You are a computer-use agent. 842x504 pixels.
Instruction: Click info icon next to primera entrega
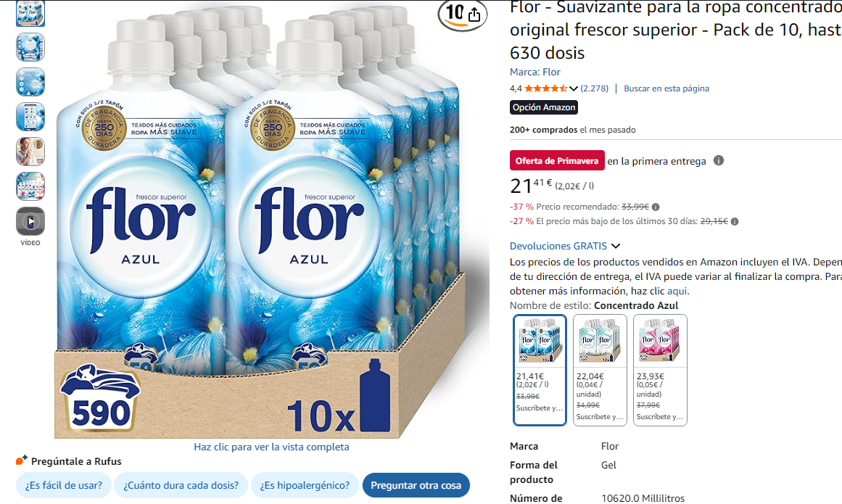click(719, 160)
